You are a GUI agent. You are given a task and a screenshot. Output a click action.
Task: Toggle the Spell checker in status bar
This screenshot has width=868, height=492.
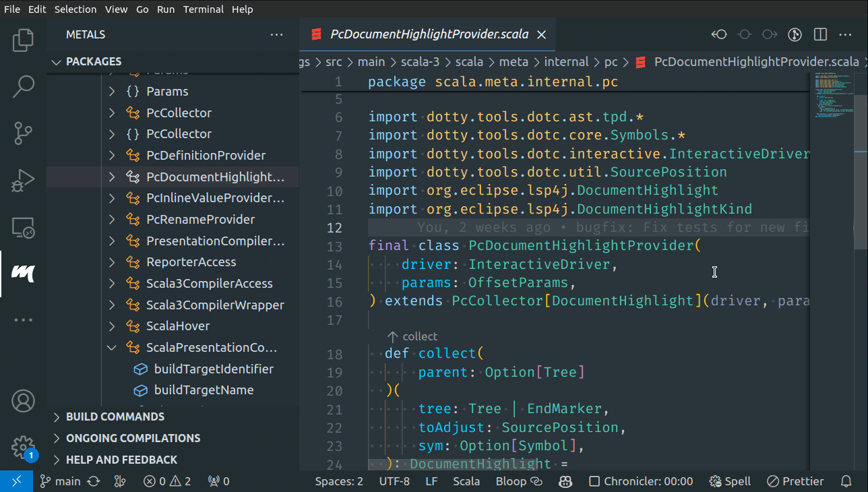click(x=730, y=481)
